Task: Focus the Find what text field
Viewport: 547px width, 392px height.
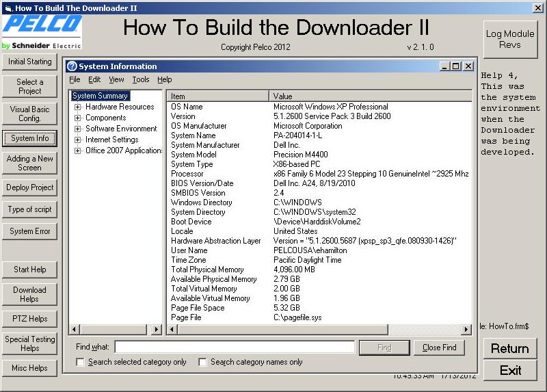Action: (235, 347)
